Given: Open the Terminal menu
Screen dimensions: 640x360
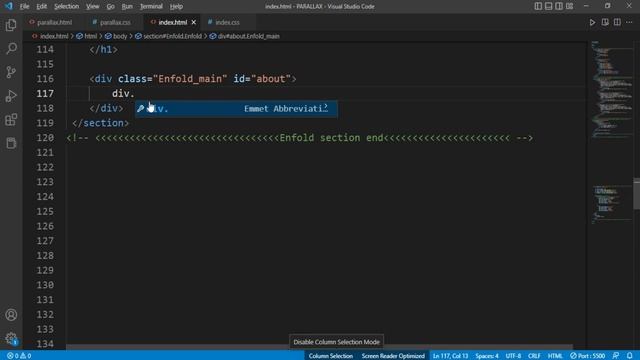Looking at the screenshot, I should [151, 7].
